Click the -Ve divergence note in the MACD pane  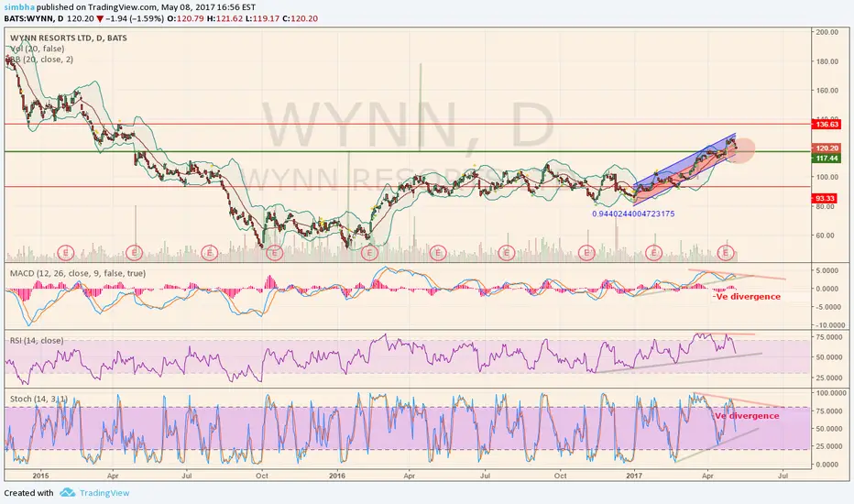(x=747, y=297)
